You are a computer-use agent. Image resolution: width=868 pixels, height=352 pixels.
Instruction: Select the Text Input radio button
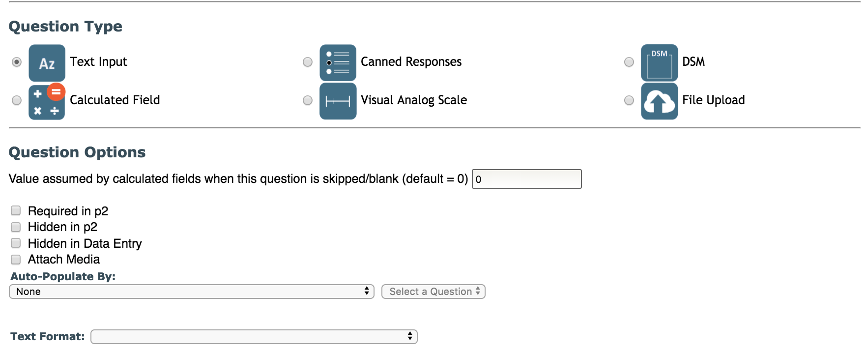(17, 62)
